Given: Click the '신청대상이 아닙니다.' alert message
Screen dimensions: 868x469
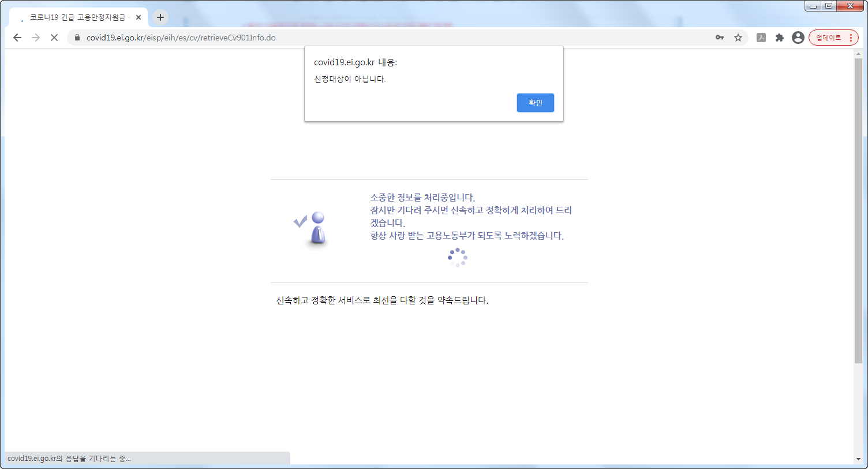Looking at the screenshot, I should pos(350,79).
